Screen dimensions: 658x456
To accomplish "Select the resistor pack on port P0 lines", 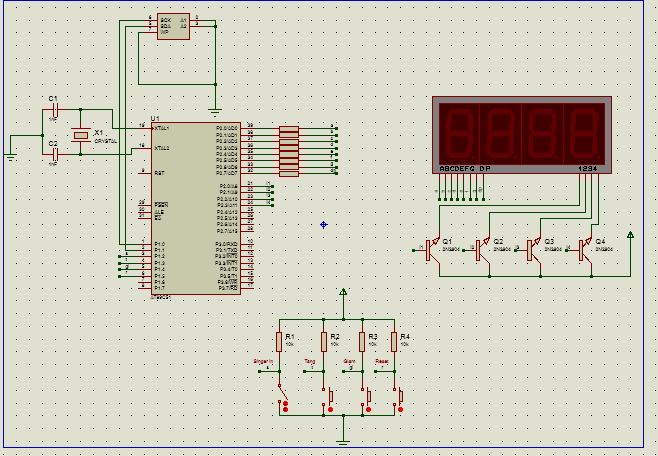I will [x=289, y=151].
